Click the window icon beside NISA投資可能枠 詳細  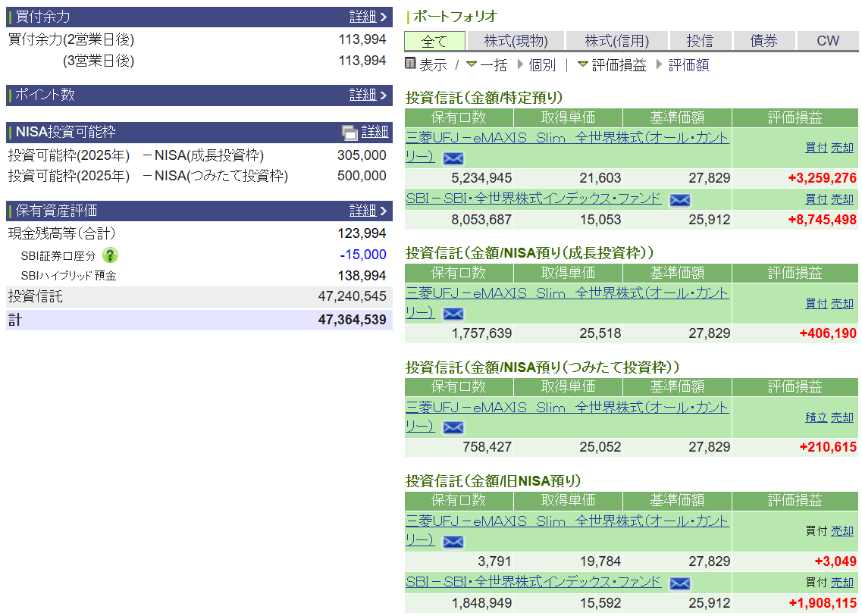pyautogui.click(x=350, y=133)
